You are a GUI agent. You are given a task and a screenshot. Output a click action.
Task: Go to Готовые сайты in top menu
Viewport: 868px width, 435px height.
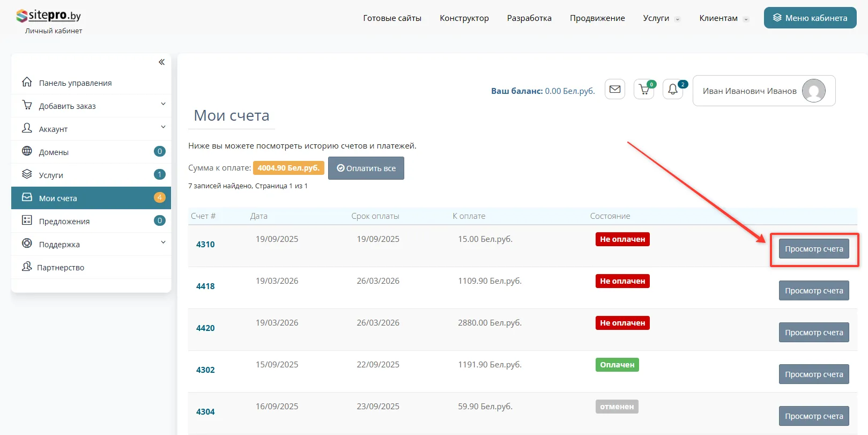(392, 18)
